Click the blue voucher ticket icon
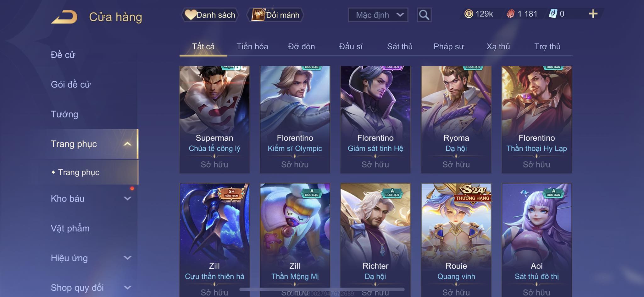The image size is (644, 297). pos(553,14)
